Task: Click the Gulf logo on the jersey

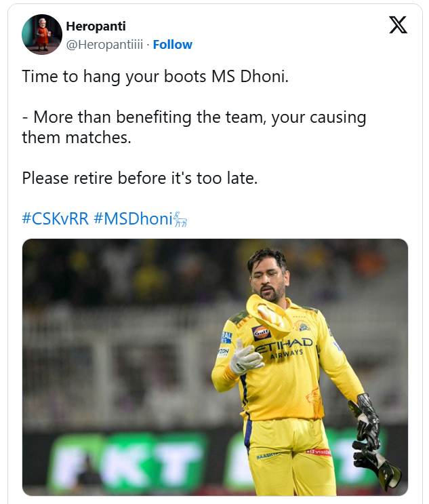Action: point(262,332)
